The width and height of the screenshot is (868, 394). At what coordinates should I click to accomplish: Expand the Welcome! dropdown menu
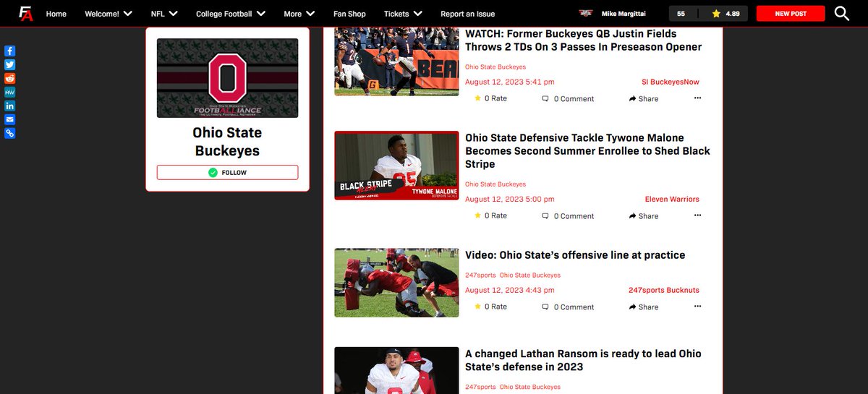click(x=109, y=13)
